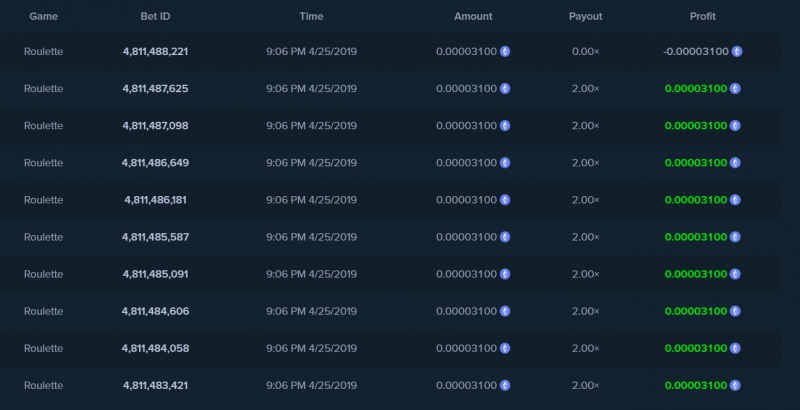Click the Profit Ethereum icon for bet 4,811,486,649
Viewport: 800px width, 410px height.
(x=735, y=163)
